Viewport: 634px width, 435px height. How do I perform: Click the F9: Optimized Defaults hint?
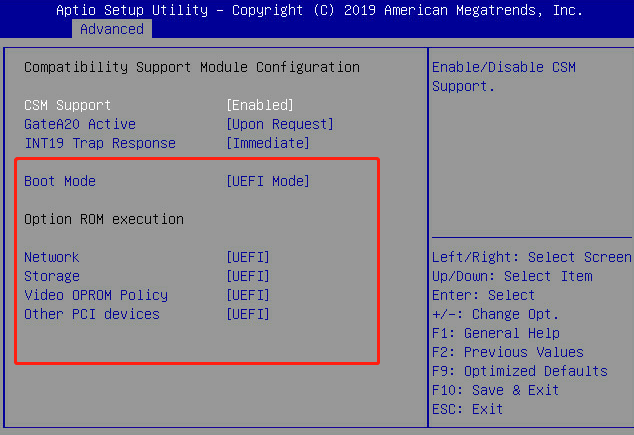point(520,371)
